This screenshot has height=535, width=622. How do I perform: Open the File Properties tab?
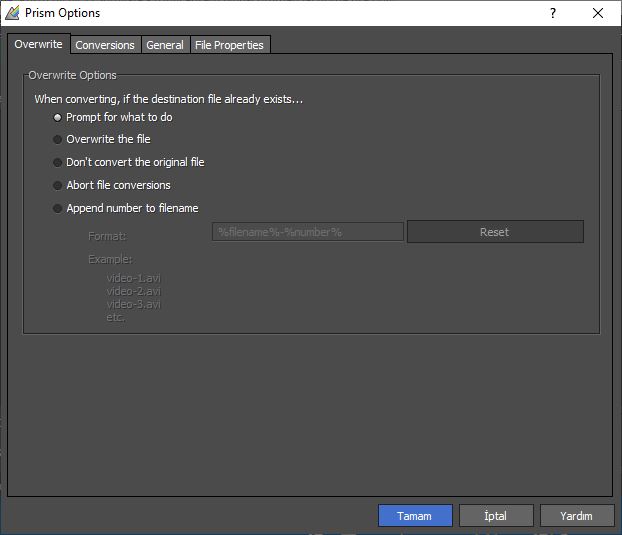(229, 45)
